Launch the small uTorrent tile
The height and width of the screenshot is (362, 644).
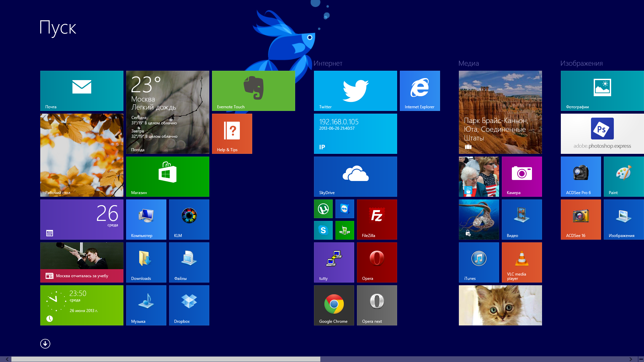coord(323,209)
